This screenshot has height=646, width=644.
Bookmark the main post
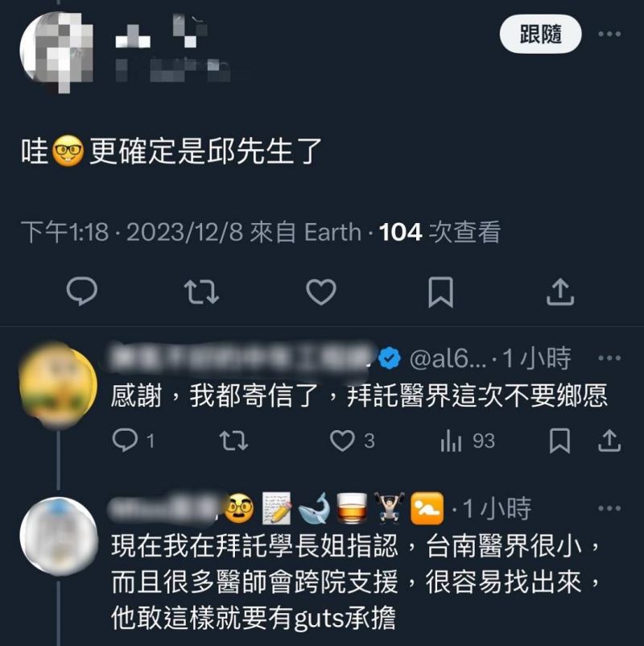[x=440, y=292]
